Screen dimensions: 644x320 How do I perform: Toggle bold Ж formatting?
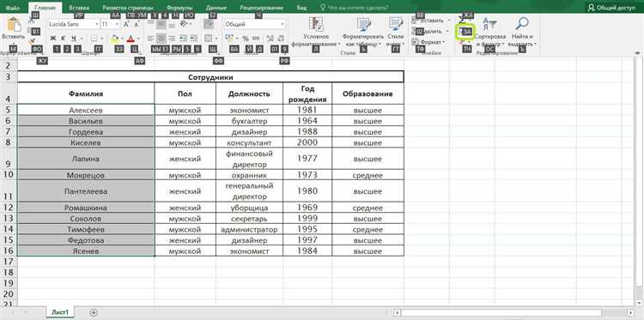pyautogui.click(x=53, y=39)
